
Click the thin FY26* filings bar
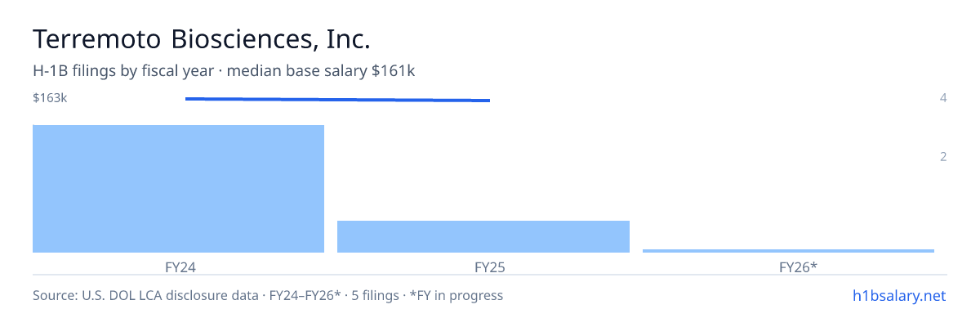(x=788, y=250)
